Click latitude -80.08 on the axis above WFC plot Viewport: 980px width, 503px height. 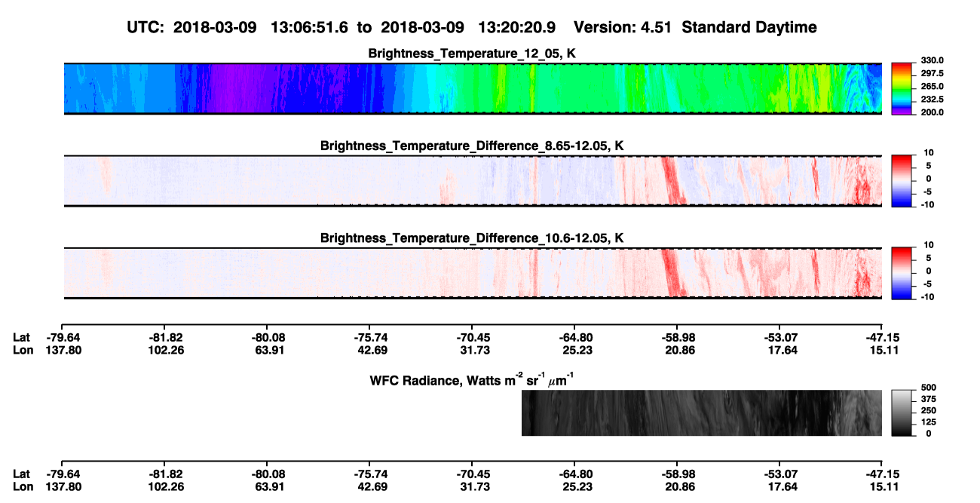pos(268,337)
